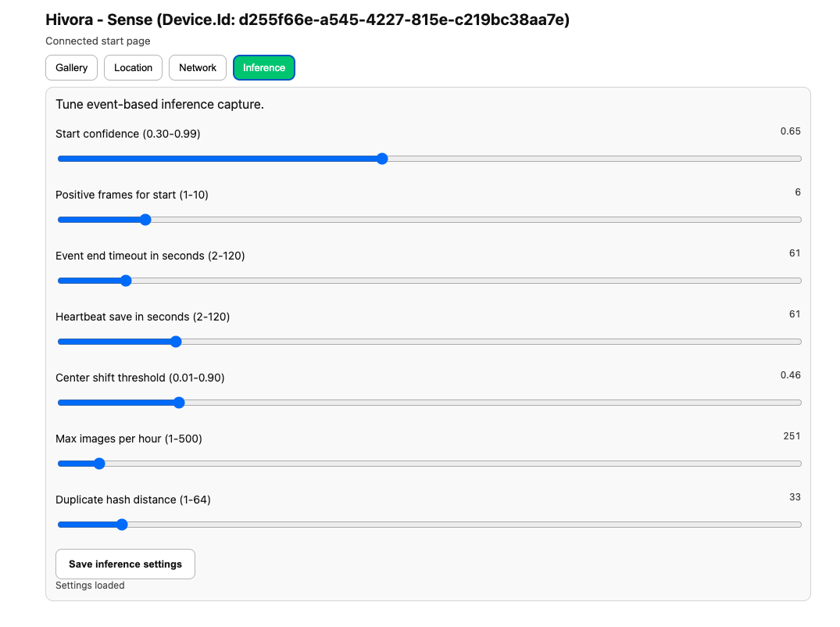Click the Event end timeout slider handle

coord(126,281)
